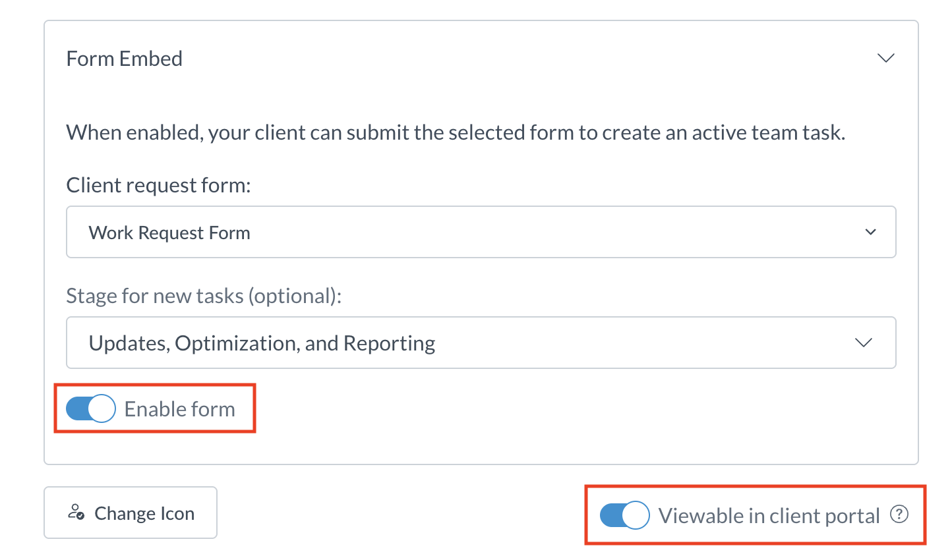Click the Stage for new tasks label
Viewport: 952px width, 560px height.
(204, 296)
